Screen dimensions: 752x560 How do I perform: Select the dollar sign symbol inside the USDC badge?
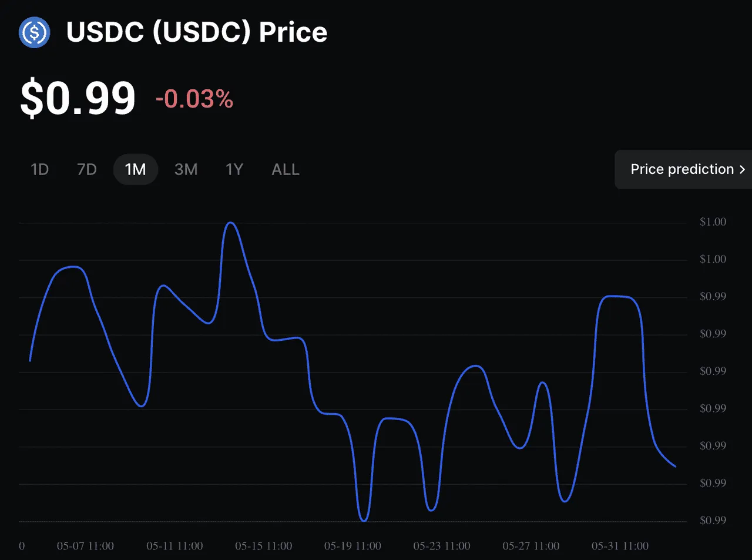pos(35,32)
